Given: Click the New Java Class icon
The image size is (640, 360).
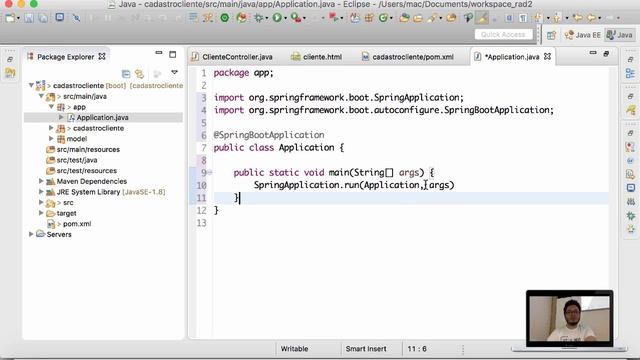Looking at the screenshot, I should tap(383, 18).
